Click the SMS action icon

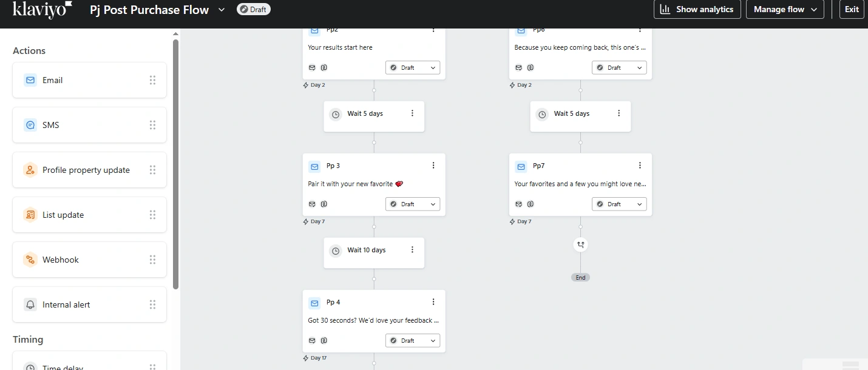pos(30,125)
